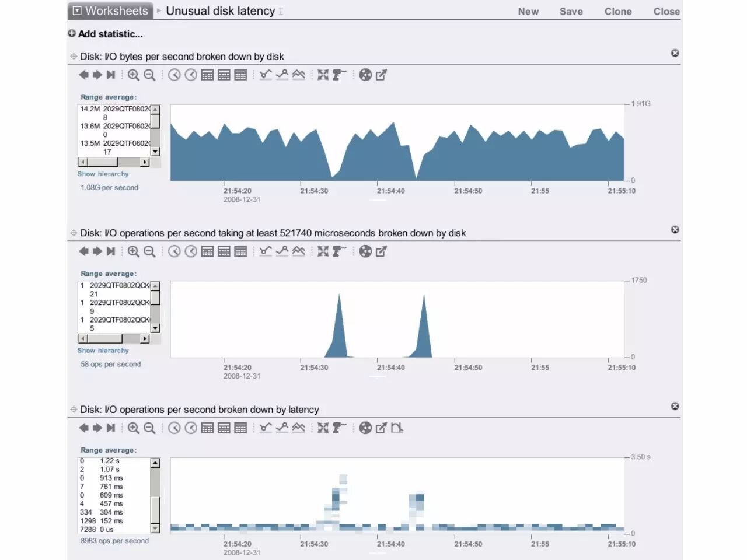Screen dimensions: 747x560
Task: Click move handle of I/O bytes panel
Action: (x=74, y=57)
